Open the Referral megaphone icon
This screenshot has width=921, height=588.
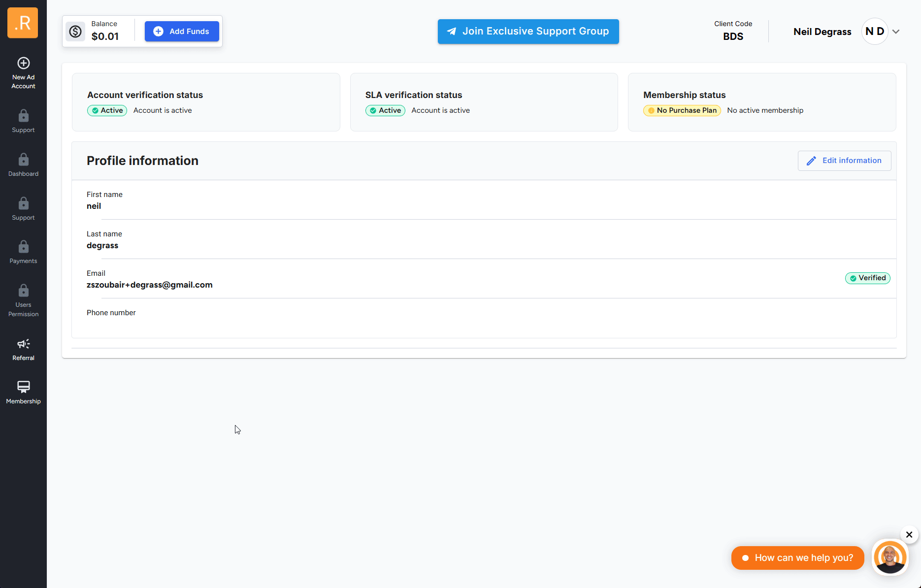[x=23, y=344]
